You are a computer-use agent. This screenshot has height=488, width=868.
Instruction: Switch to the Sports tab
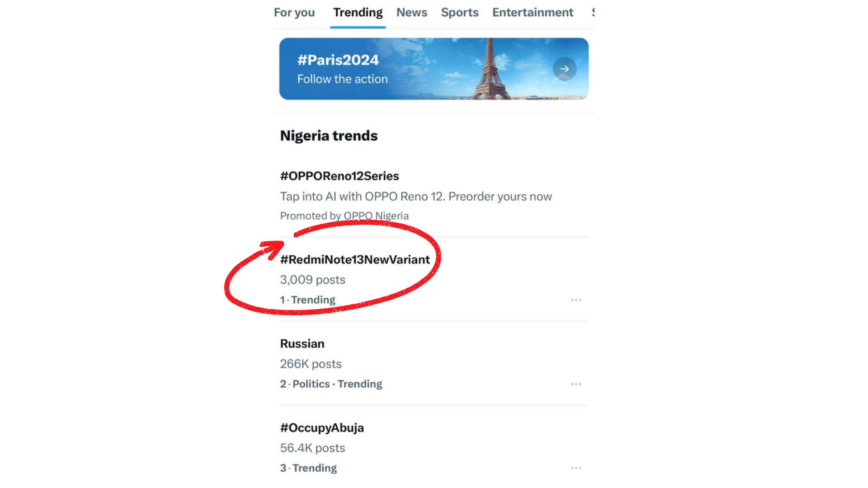click(459, 13)
